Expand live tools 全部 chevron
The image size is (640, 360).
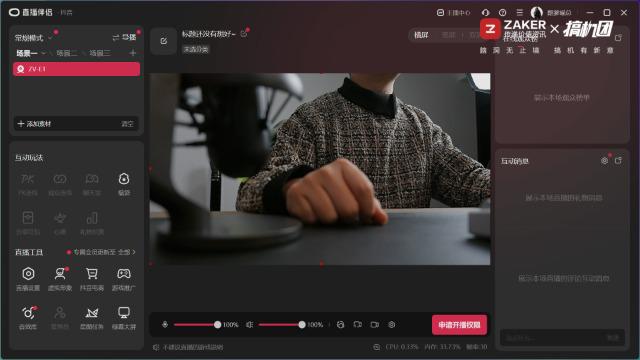pyautogui.click(x=133, y=252)
